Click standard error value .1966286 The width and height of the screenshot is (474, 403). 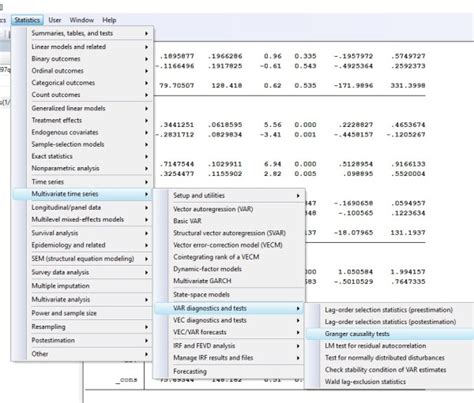(x=225, y=56)
